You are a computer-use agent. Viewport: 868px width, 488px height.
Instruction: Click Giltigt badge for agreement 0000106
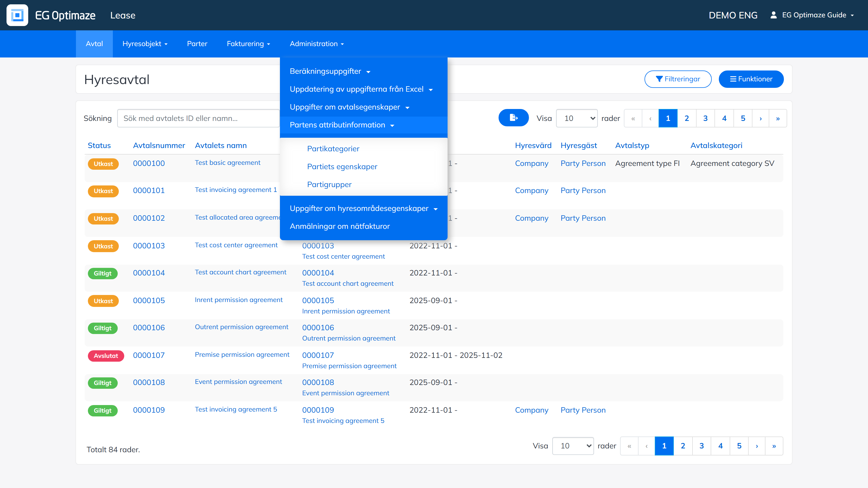(x=103, y=328)
